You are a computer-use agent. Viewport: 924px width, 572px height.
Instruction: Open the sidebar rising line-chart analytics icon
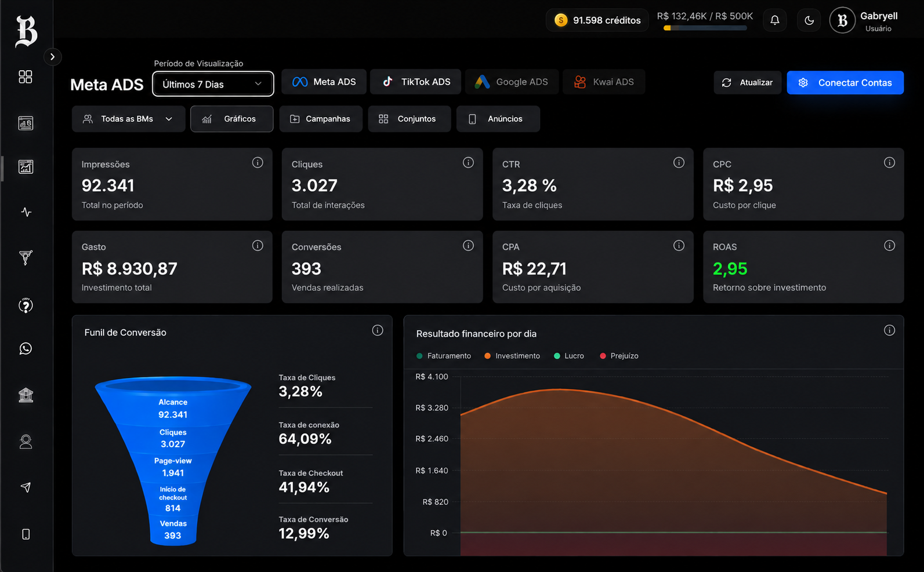26,167
